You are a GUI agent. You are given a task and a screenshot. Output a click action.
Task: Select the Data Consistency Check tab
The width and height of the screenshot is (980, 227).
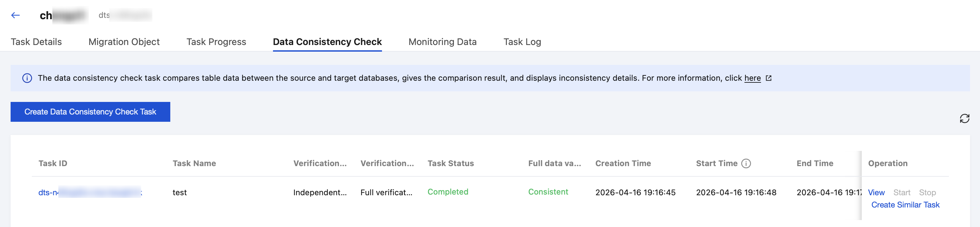(327, 42)
